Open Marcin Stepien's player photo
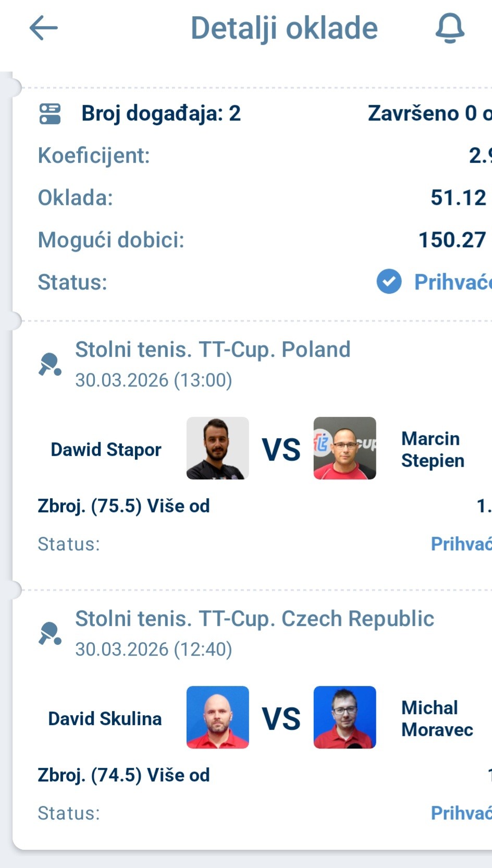492x868 pixels. [x=345, y=448]
